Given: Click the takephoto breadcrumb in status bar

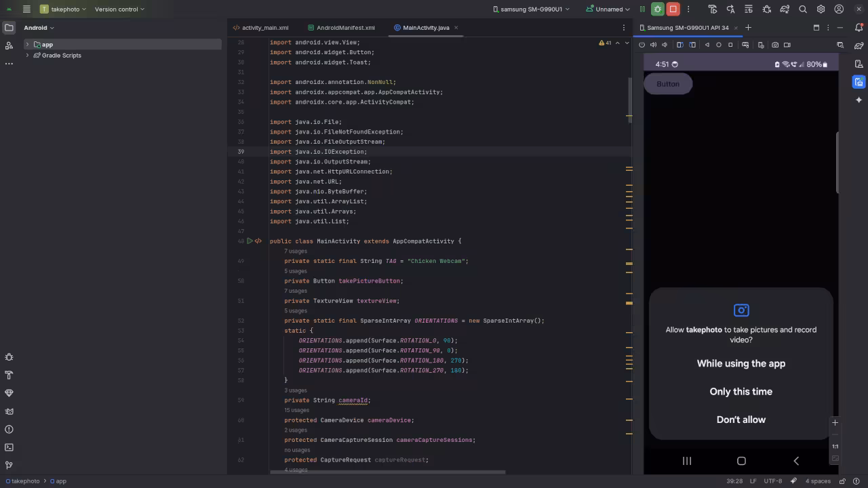Looking at the screenshot, I should coord(22,481).
